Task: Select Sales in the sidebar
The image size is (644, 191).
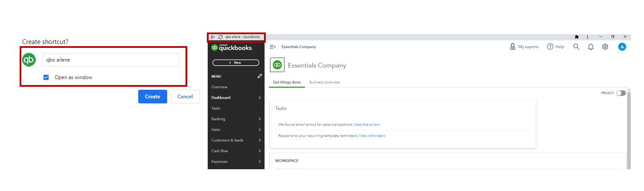Action: click(216, 129)
